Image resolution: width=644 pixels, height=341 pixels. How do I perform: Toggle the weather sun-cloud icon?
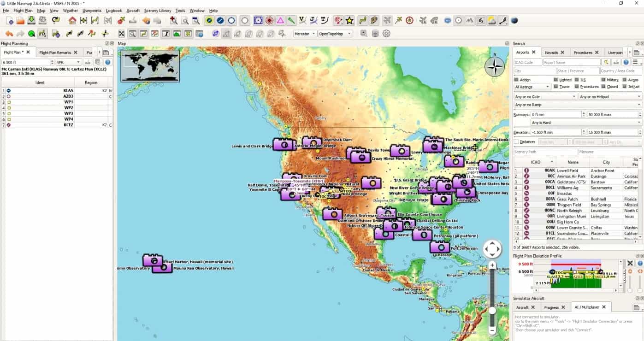[x=492, y=20]
